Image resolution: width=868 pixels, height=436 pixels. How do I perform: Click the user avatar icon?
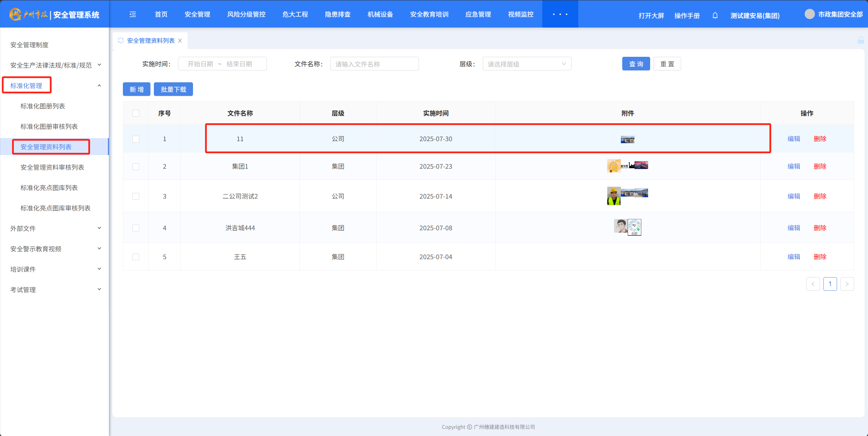click(x=809, y=14)
